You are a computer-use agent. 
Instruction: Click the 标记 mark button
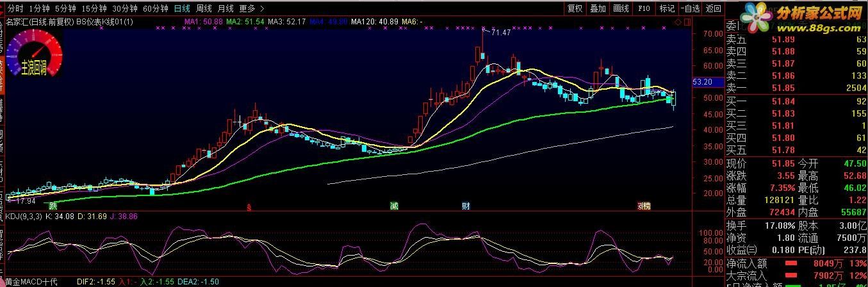pyautogui.click(x=667, y=8)
